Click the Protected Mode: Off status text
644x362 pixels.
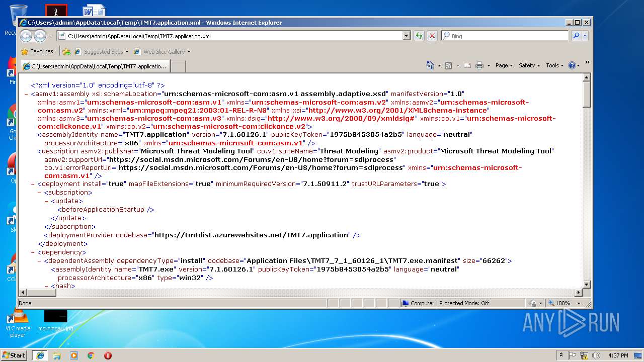464,303
